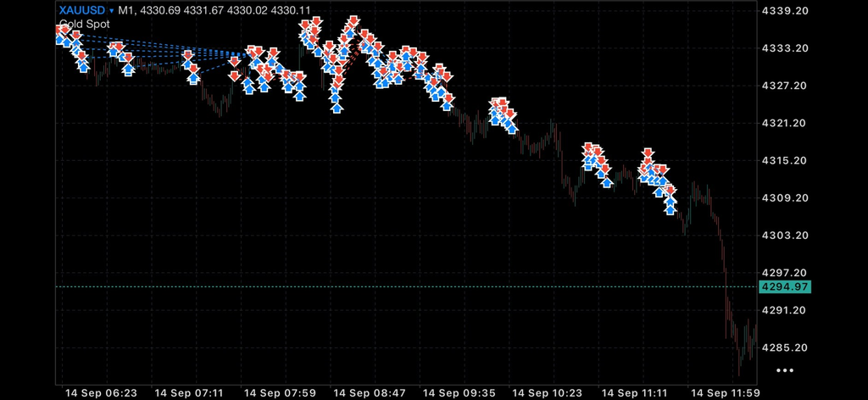The image size is (868, 400).
Task: Select the 4339.20 price axis label
Action: [x=784, y=10]
